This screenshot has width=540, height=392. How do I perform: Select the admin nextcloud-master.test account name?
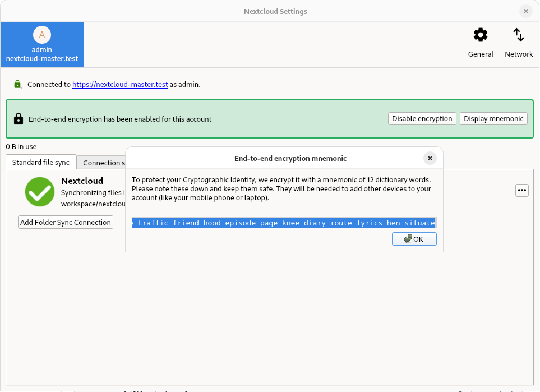click(x=41, y=54)
